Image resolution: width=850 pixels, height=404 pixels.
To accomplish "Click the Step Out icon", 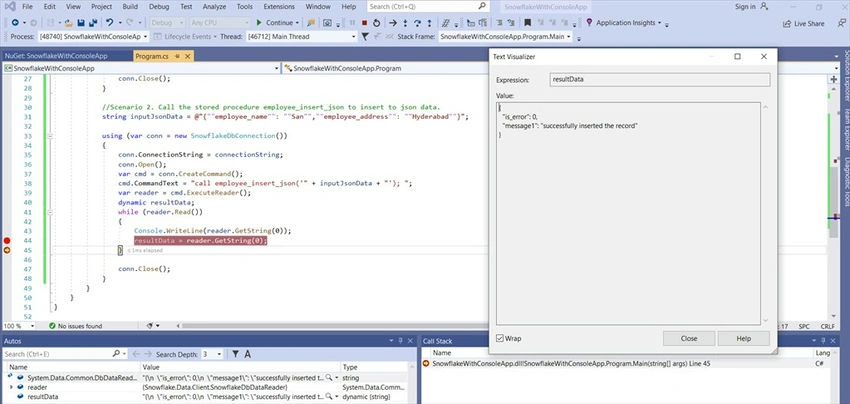I will [x=429, y=23].
